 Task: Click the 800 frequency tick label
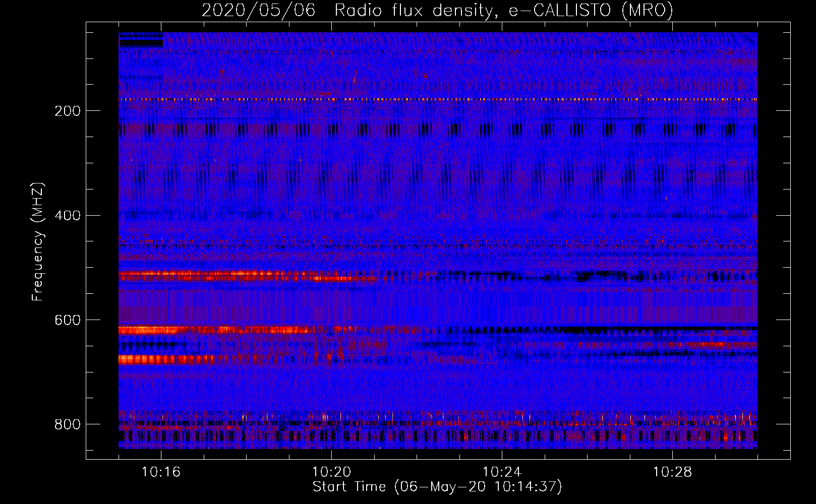point(68,424)
